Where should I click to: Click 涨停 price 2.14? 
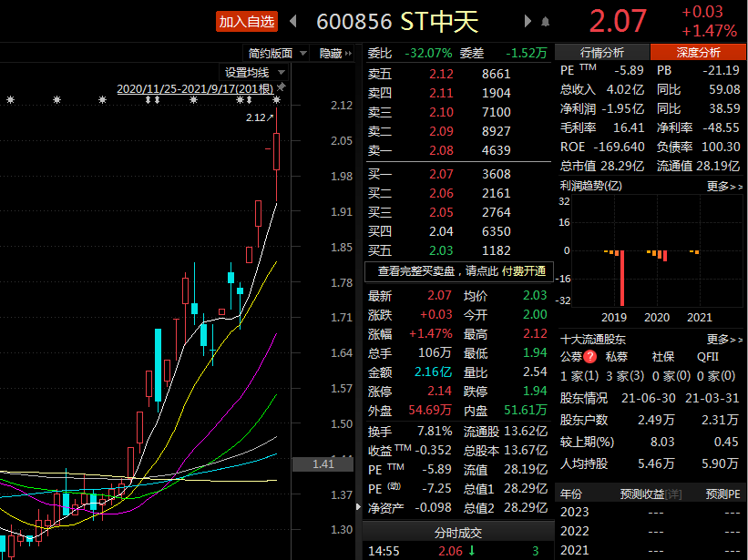click(x=439, y=392)
